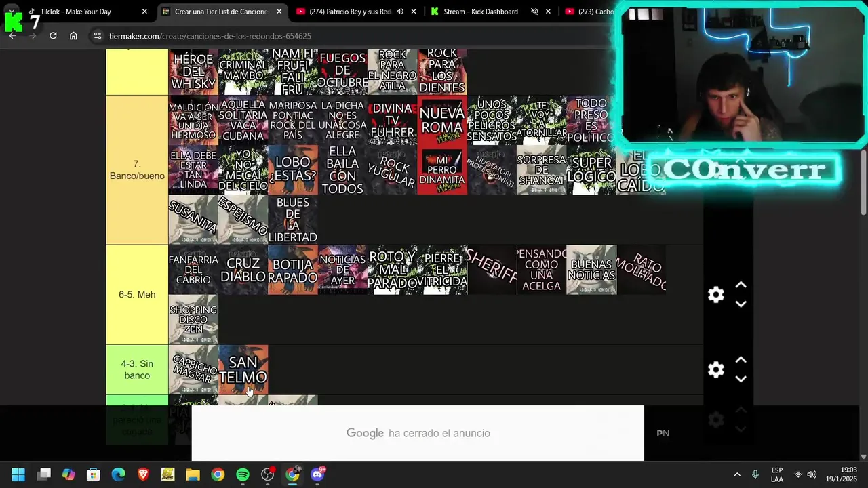Open ESP LAA language switcher
This screenshot has height=488, width=868.
click(777, 474)
